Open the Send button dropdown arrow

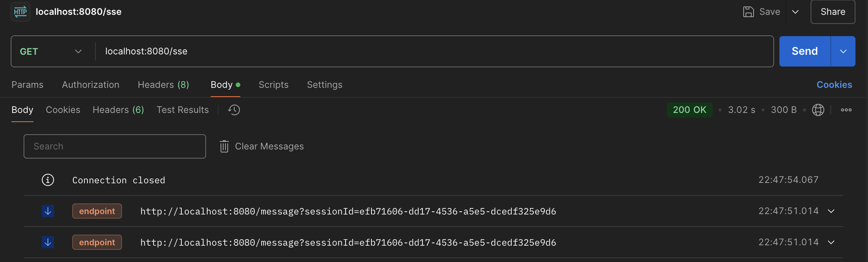click(843, 51)
